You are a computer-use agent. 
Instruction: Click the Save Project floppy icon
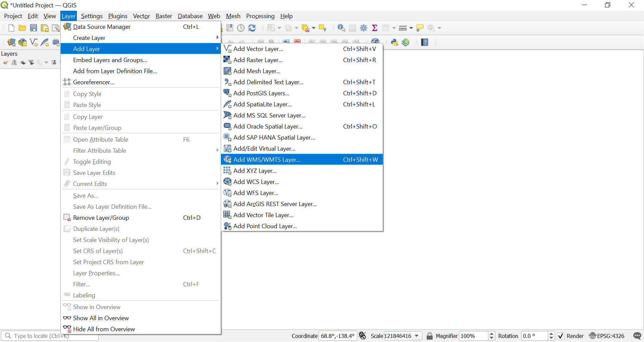(34, 28)
